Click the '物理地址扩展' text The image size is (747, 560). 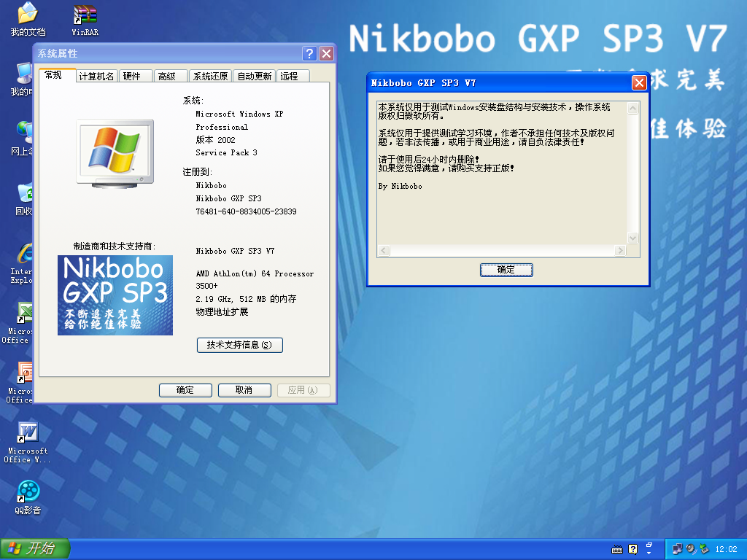222,312
